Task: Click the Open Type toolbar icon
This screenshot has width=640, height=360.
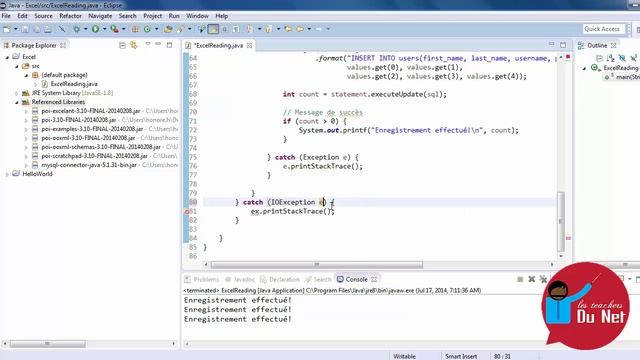Action: click(168, 29)
